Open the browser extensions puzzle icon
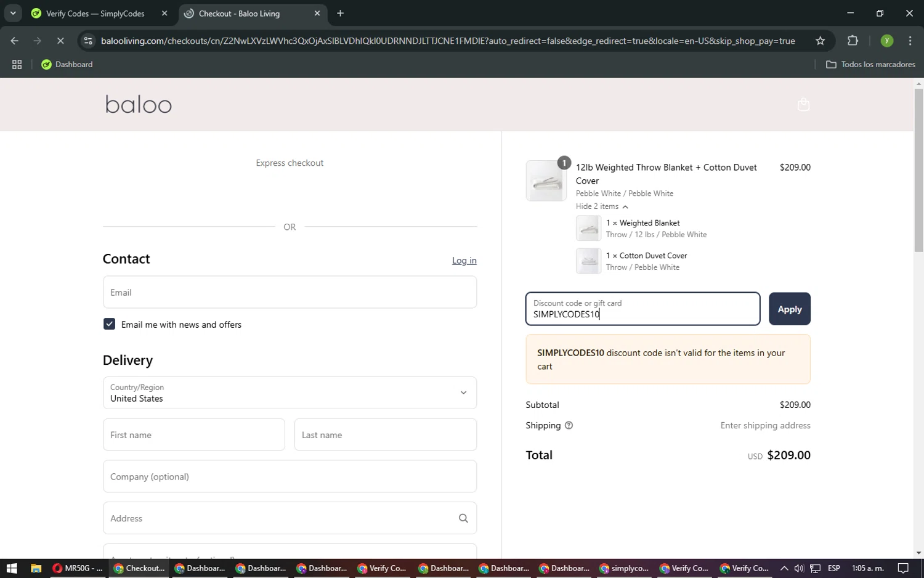 853,41
